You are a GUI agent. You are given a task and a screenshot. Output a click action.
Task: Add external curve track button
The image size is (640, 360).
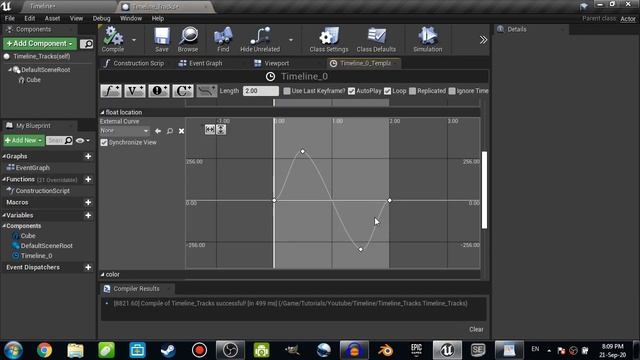pos(207,91)
